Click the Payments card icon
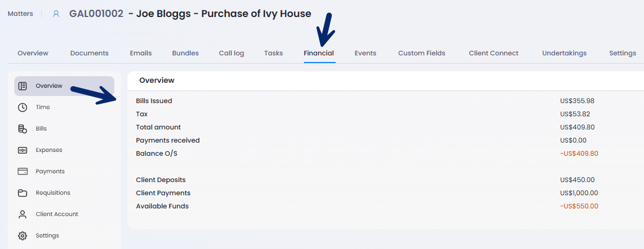644x249 pixels. coord(23,172)
